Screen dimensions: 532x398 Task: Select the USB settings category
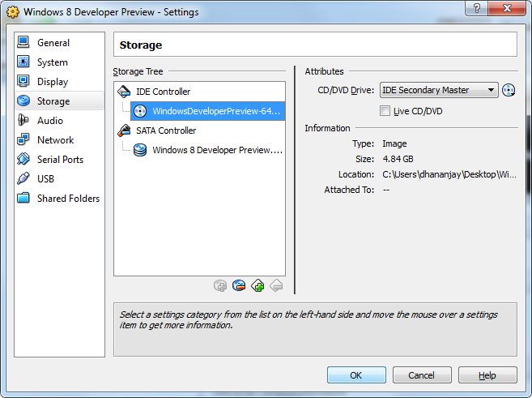45,179
